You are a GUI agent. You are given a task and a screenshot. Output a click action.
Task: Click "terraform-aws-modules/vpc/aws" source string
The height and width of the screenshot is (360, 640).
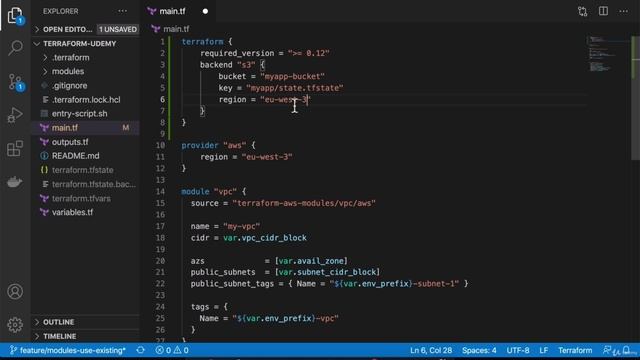click(304, 203)
